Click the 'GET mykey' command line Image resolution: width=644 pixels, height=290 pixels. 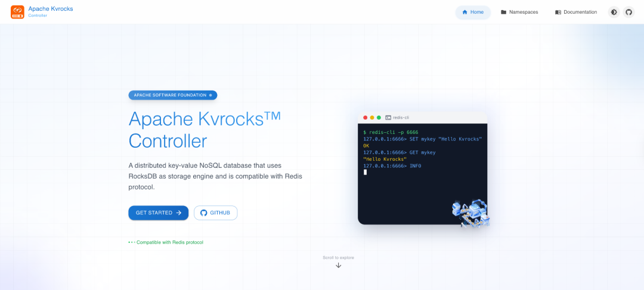[399, 152]
